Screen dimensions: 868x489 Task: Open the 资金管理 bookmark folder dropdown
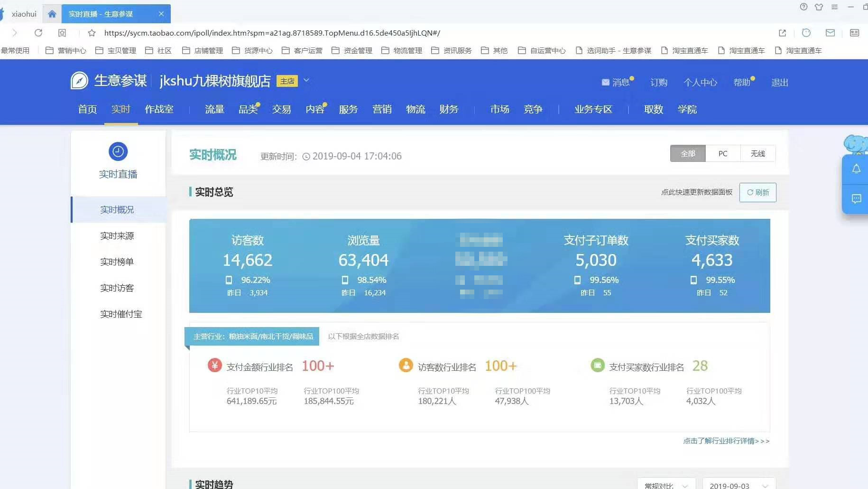tap(352, 50)
